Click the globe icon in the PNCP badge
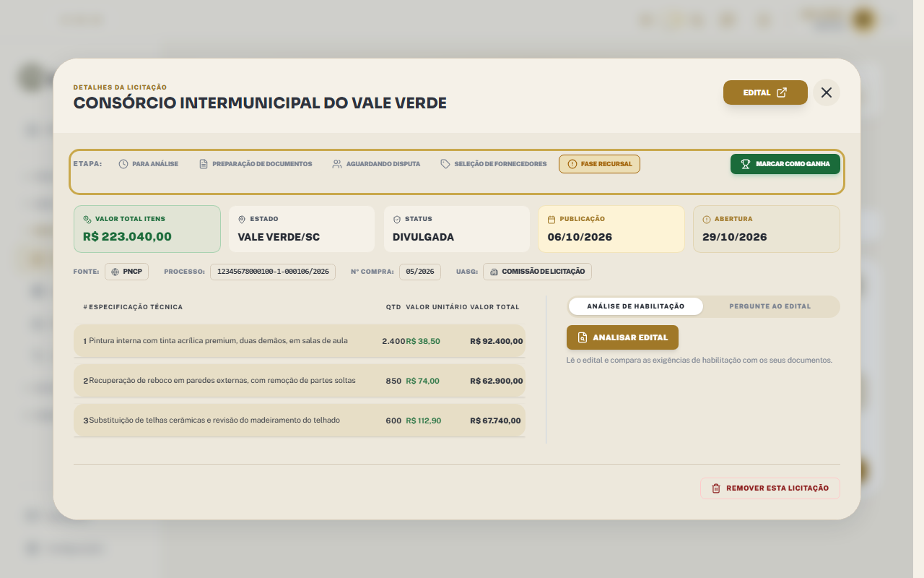 point(115,272)
